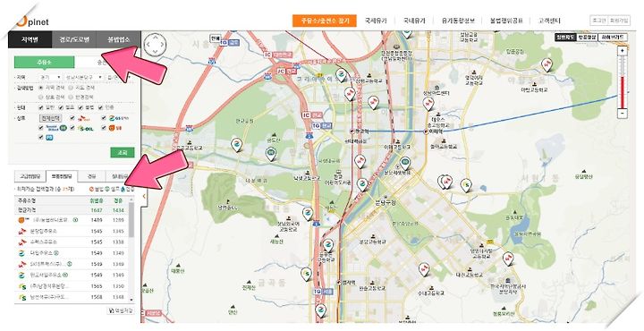Open the 경기 province dropdown
The width and height of the screenshot is (644, 331).
pos(50,77)
